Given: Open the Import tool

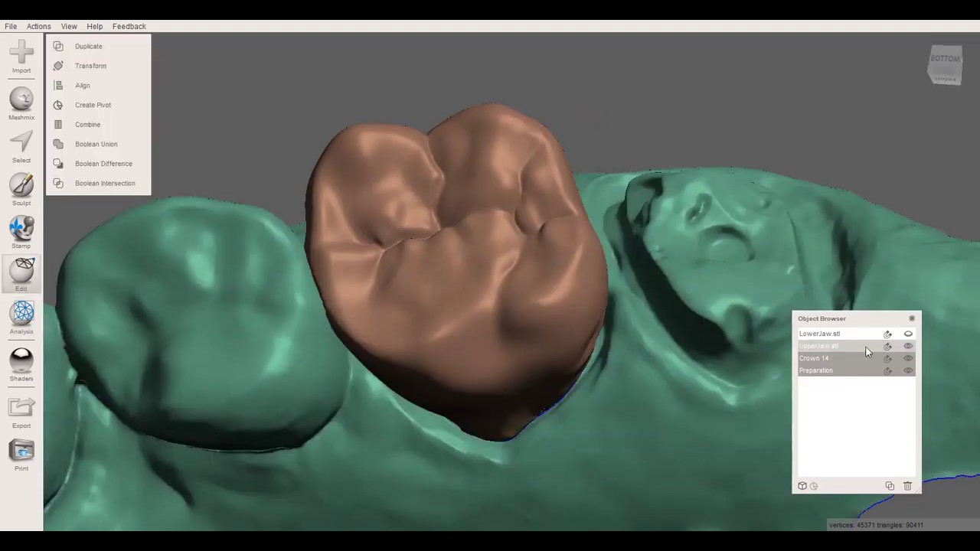Looking at the screenshot, I should coord(21,57).
